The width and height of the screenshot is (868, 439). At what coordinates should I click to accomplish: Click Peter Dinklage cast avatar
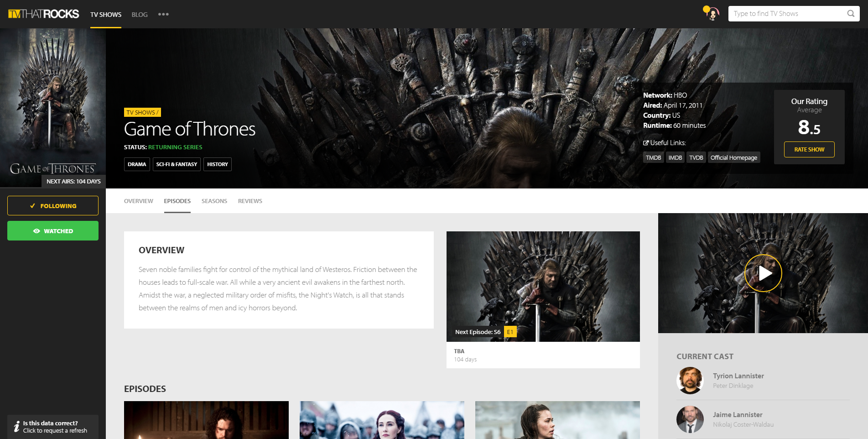click(690, 381)
